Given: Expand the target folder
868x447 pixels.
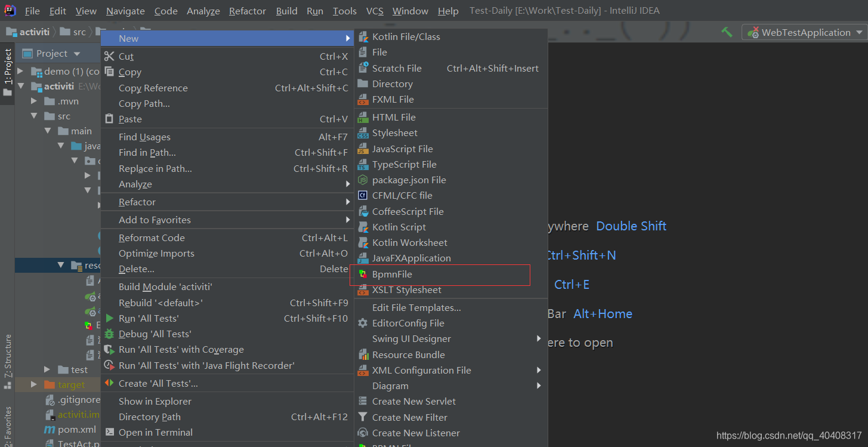Looking at the screenshot, I should 34,385.
